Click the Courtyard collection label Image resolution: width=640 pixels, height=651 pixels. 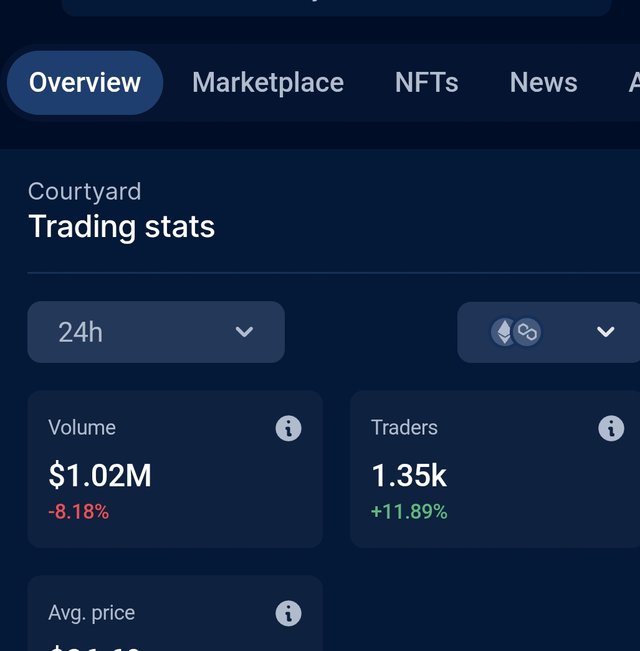click(x=85, y=191)
